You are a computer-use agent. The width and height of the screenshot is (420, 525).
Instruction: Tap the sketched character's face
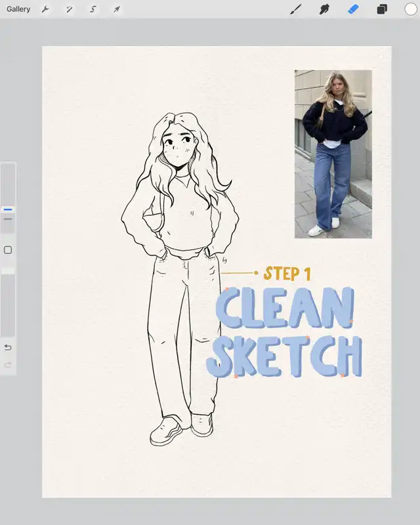(177, 148)
